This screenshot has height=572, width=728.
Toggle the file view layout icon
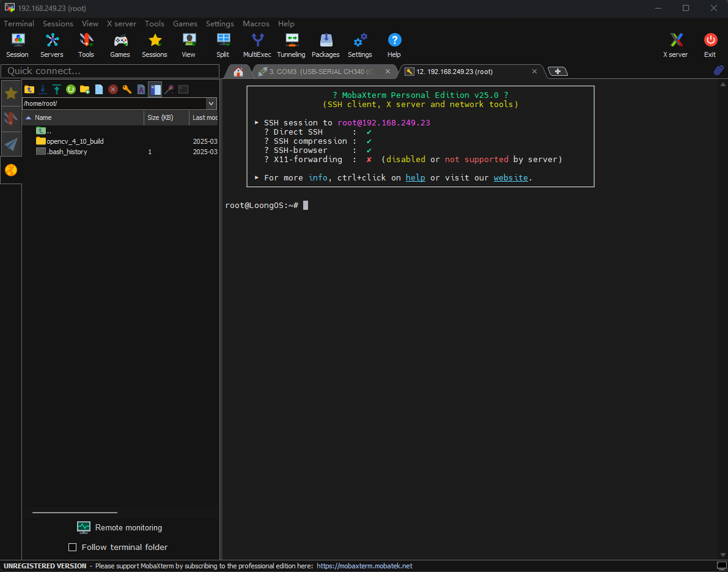click(x=155, y=89)
